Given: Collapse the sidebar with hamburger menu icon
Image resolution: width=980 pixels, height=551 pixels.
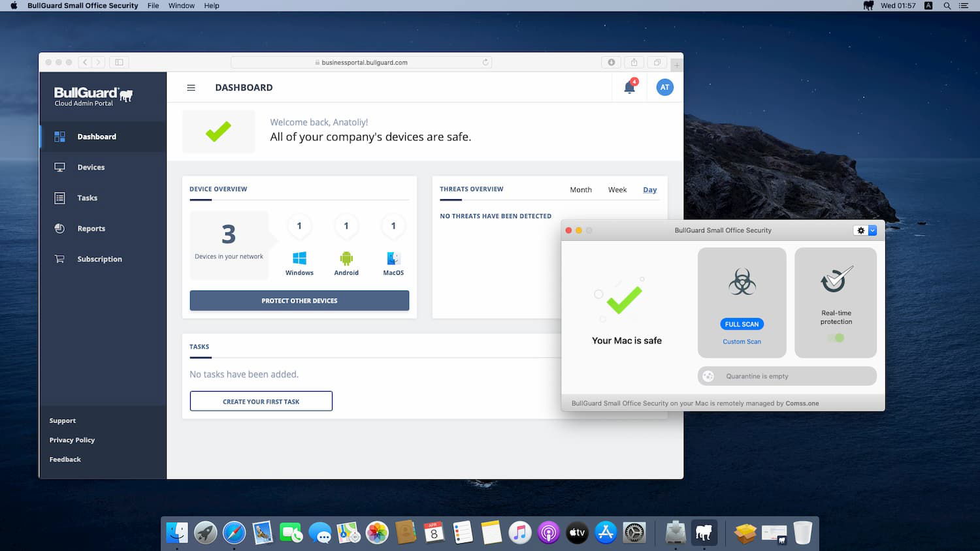Looking at the screenshot, I should coord(191,87).
